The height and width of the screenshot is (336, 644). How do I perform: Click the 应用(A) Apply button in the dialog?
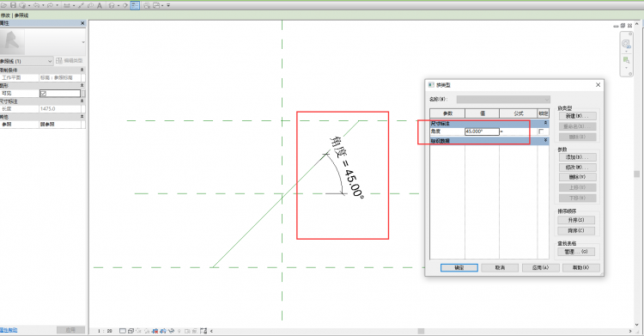[540, 268]
